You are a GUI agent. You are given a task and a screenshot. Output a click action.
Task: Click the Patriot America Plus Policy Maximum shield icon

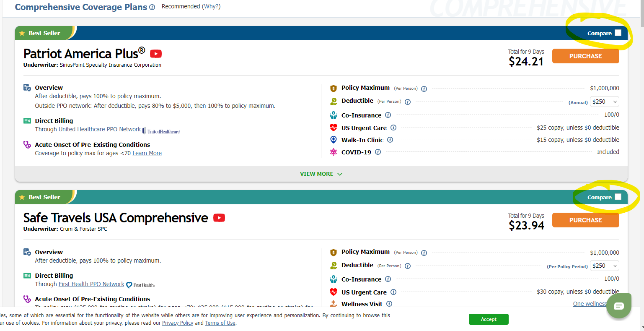point(334,88)
